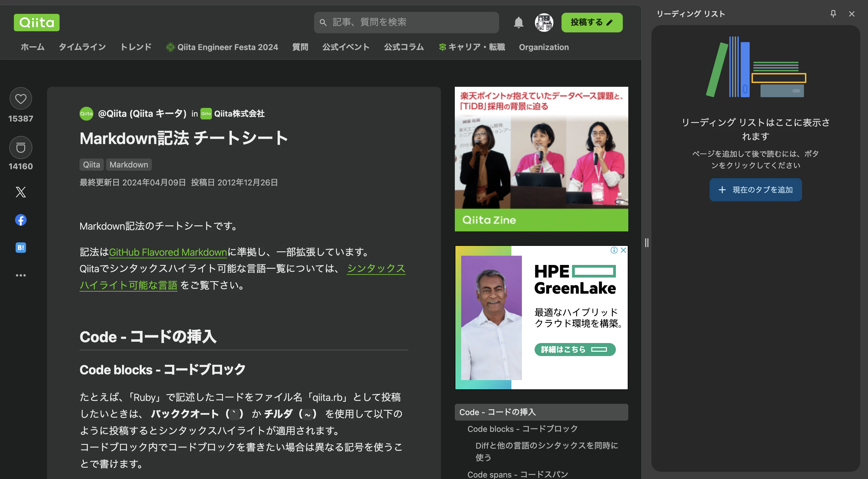The height and width of the screenshot is (479, 868).
Task: Like the article with heart icon
Action: click(21, 99)
